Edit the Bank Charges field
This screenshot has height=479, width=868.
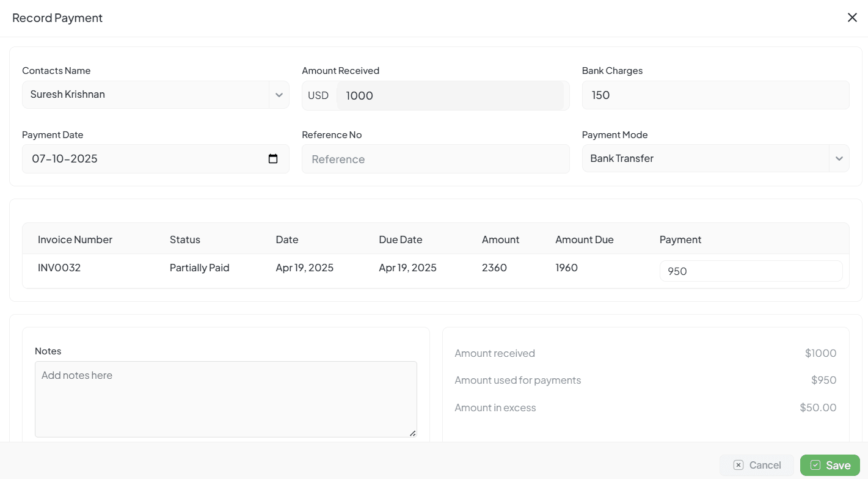[x=715, y=95]
